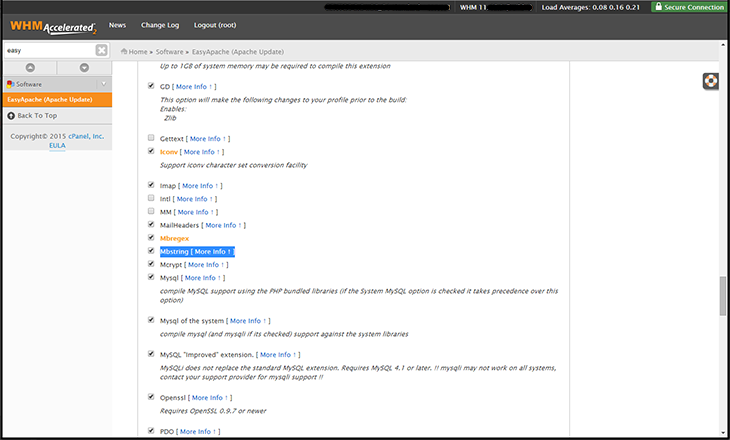Expand More Info for Intl
The height and width of the screenshot is (440, 730).
coord(195,199)
